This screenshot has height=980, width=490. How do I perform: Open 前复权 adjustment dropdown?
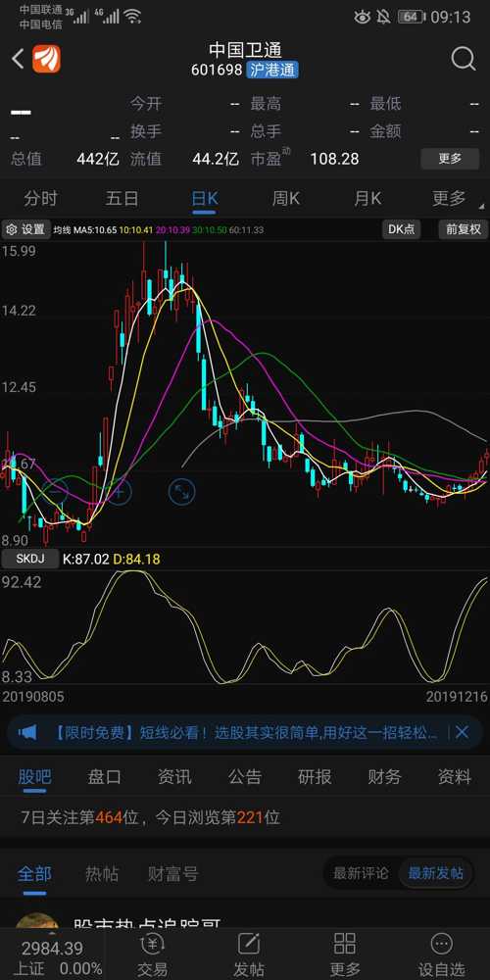pyautogui.click(x=464, y=229)
